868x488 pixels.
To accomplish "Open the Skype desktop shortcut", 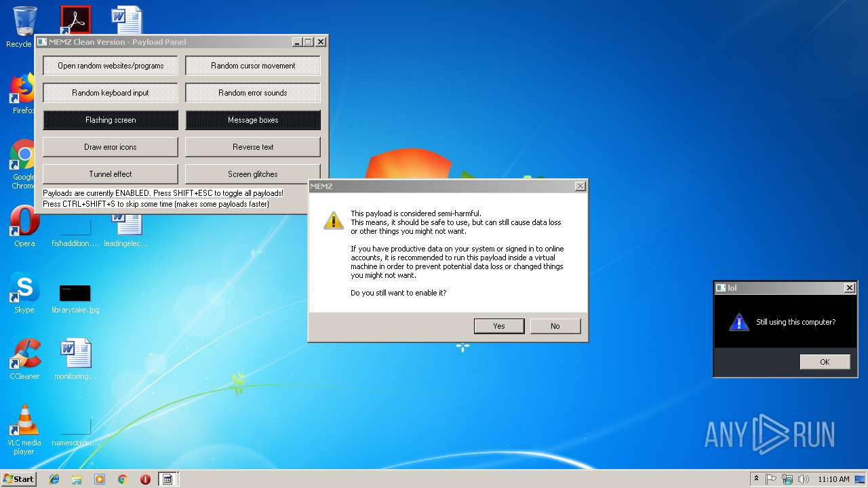I will point(24,293).
